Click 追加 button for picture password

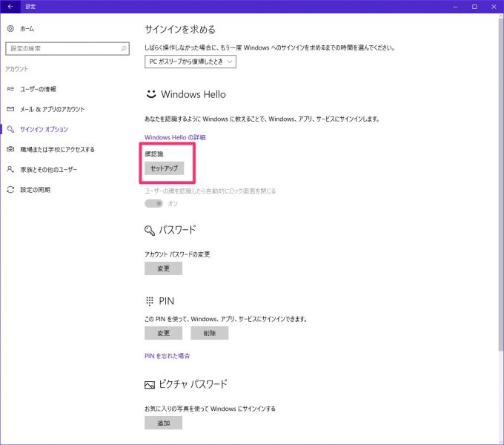(x=163, y=423)
